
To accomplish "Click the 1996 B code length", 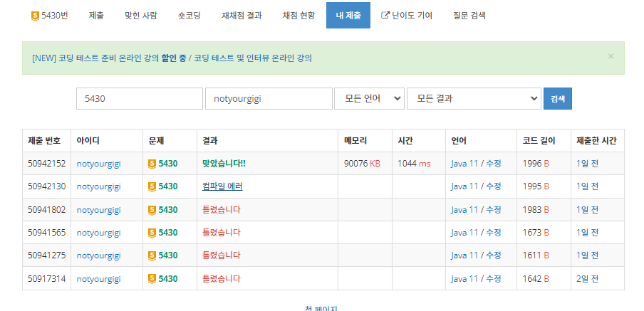I will point(536,164).
